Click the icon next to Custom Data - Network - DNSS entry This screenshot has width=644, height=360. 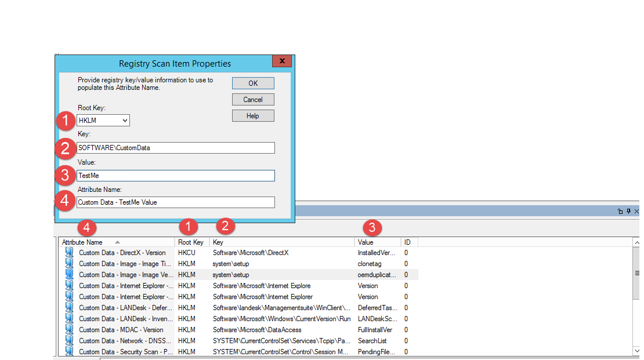[x=70, y=340]
